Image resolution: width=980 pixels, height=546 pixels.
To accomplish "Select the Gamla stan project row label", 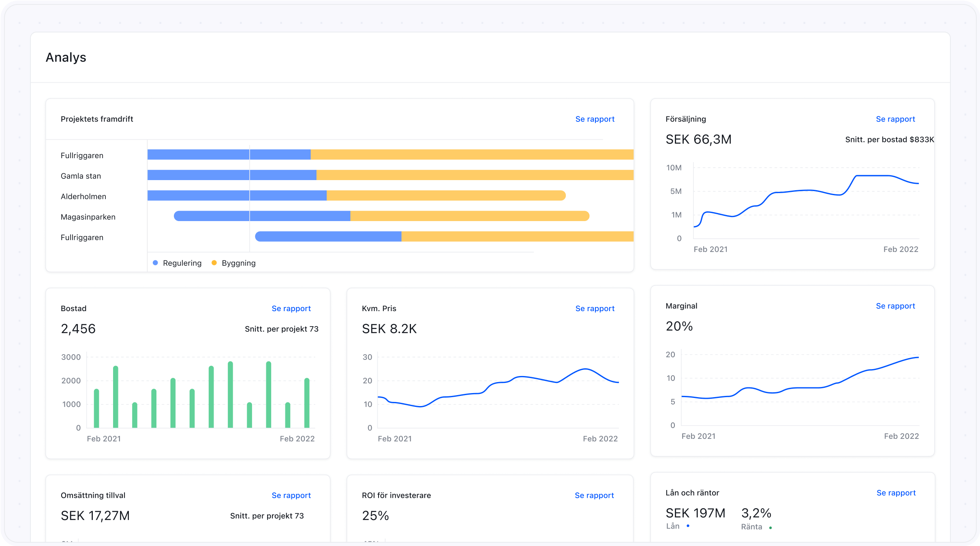I will pyautogui.click(x=81, y=176).
